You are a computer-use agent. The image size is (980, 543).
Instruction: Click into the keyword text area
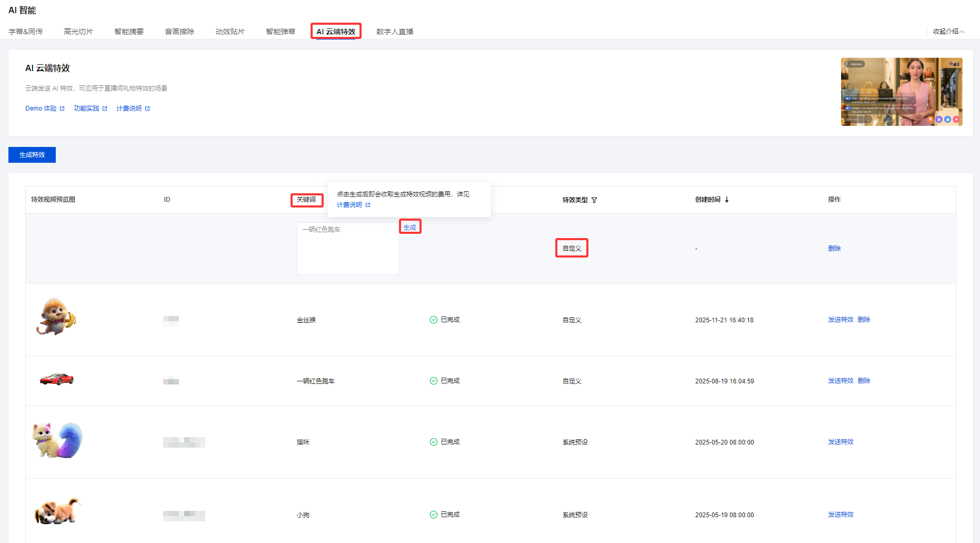(x=348, y=249)
